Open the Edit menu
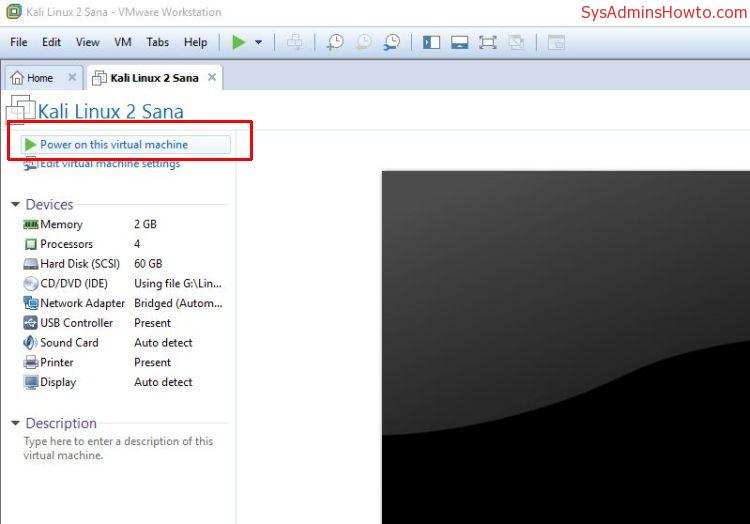This screenshot has height=524, width=750. [51, 42]
